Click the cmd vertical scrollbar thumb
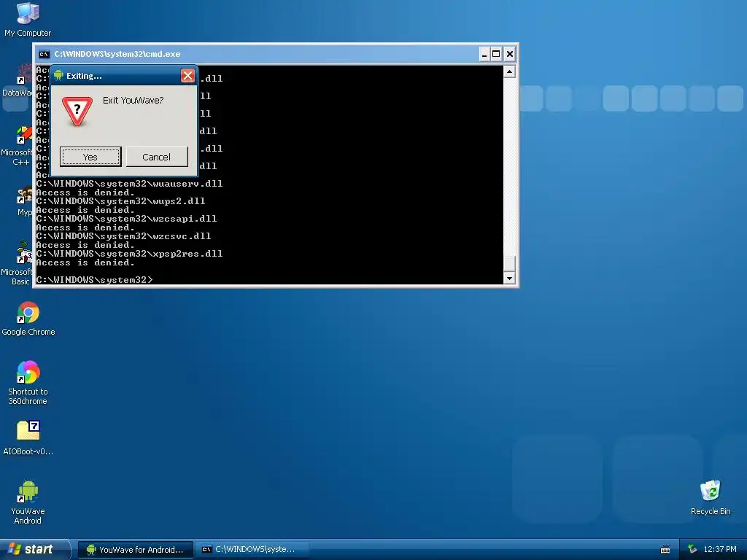The height and width of the screenshot is (560, 747). coord(509,263)
